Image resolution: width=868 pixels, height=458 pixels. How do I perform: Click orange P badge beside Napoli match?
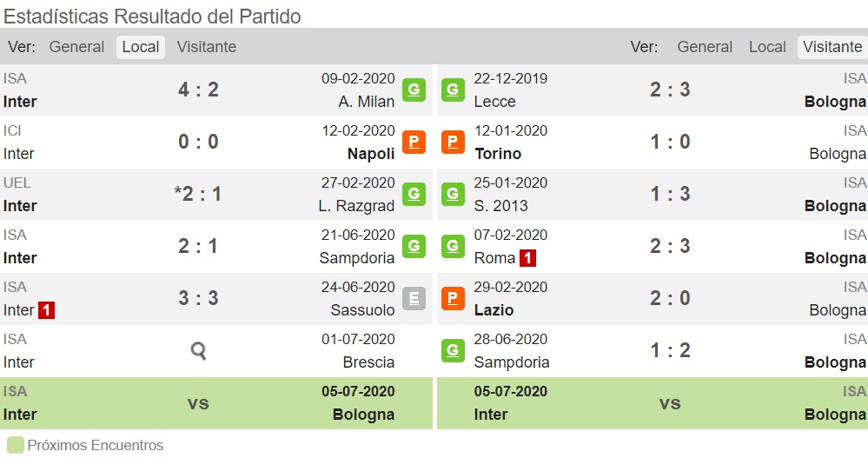click(x=414, y=142)
